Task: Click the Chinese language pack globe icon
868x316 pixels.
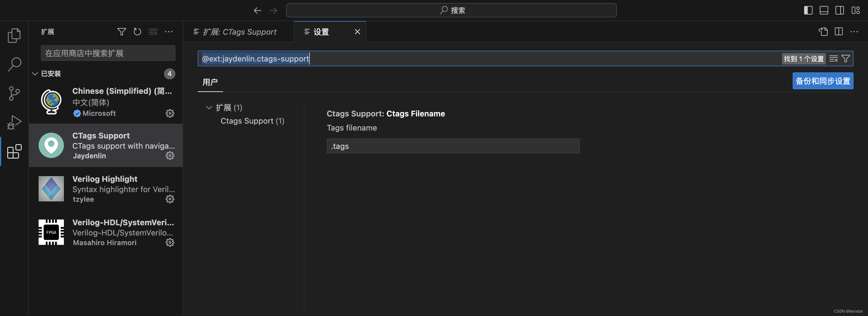Action: pos(51,102)
